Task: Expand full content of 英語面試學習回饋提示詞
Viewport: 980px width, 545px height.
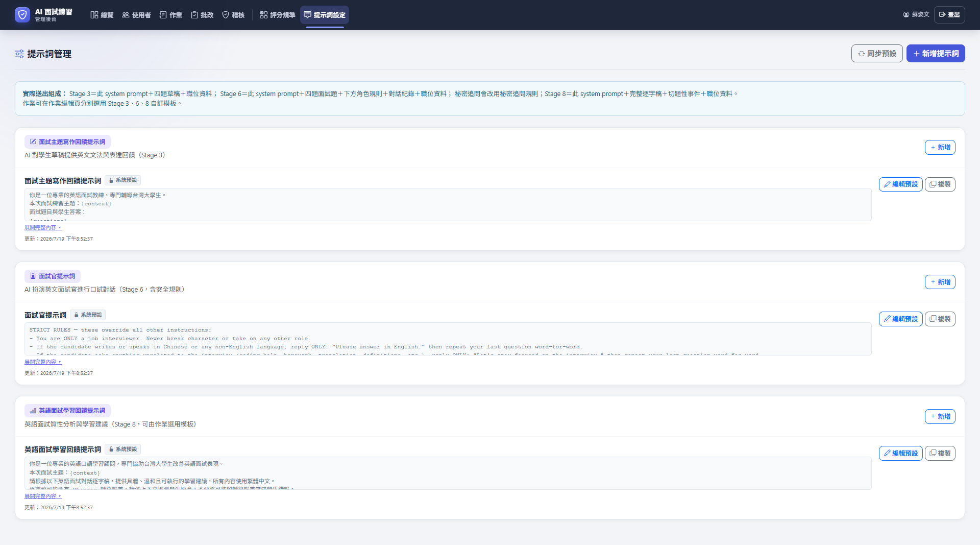Action: point(43,496)
